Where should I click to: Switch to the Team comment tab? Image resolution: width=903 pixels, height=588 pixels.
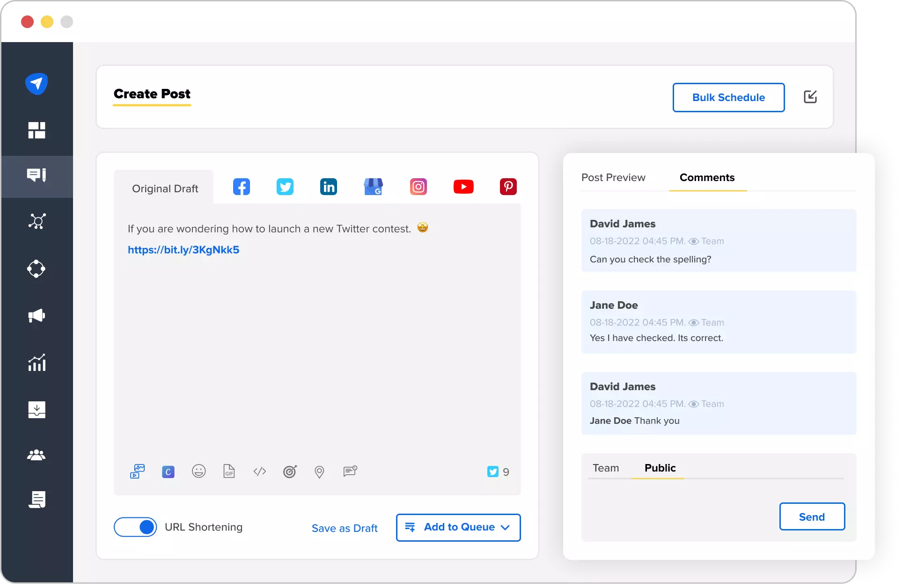pyautogui.click(x=606, y=468)
